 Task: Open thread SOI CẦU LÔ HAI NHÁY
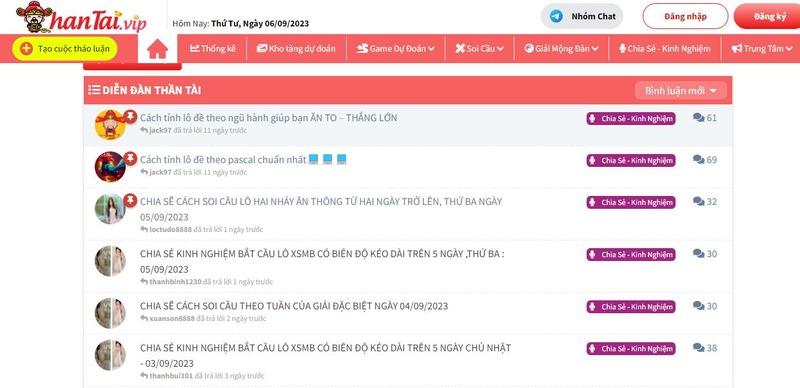click(x=321, y=209)
